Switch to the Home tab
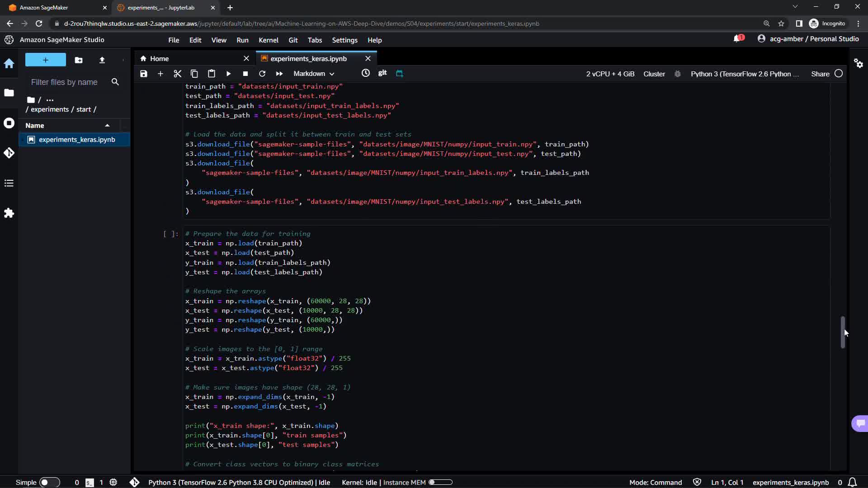The width and height of the screenshot is (868, 488). tap(159, 59)
